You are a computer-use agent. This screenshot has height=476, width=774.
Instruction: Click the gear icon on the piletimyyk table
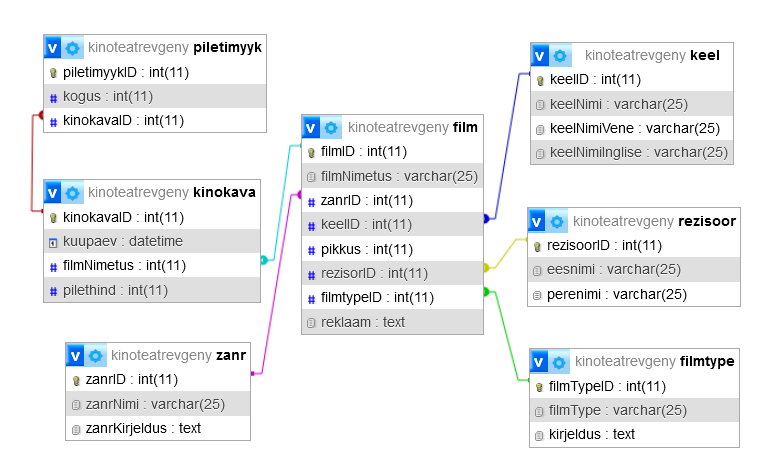pos(73,48)
